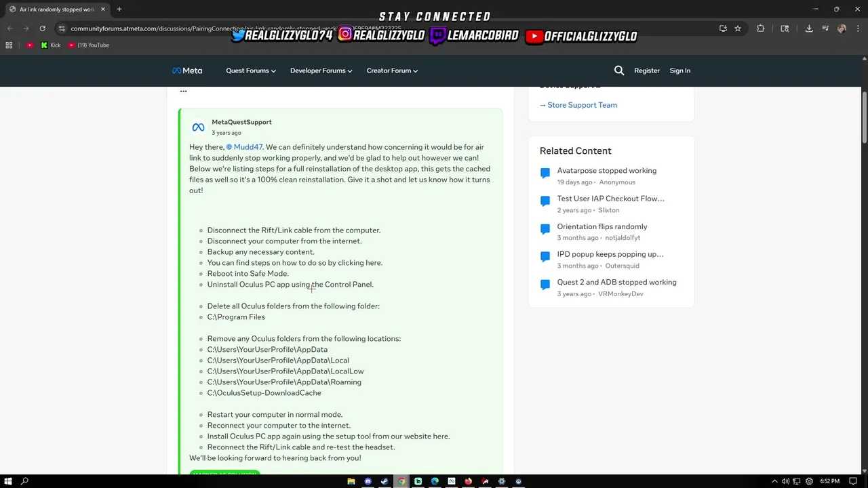The height and width of the screenshot is (488, 868).
Task: Expand the Developer Forums dropdown
Action: 321,70
